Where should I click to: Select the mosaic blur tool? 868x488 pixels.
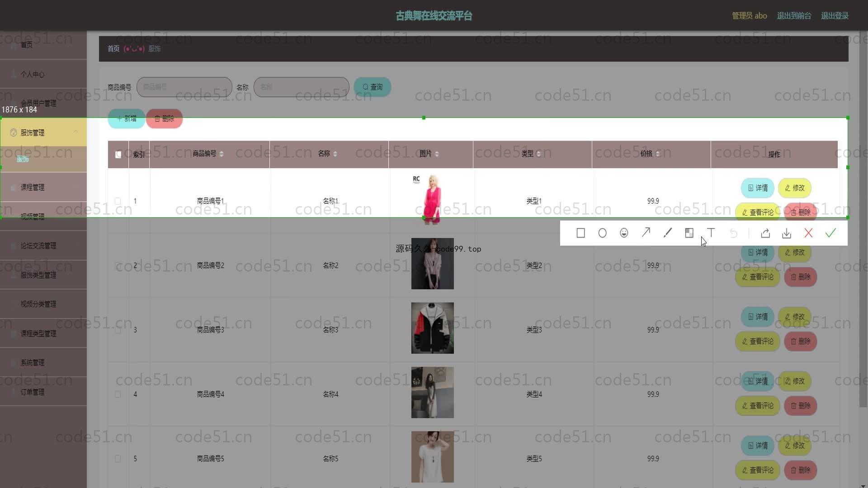(689, 233)
